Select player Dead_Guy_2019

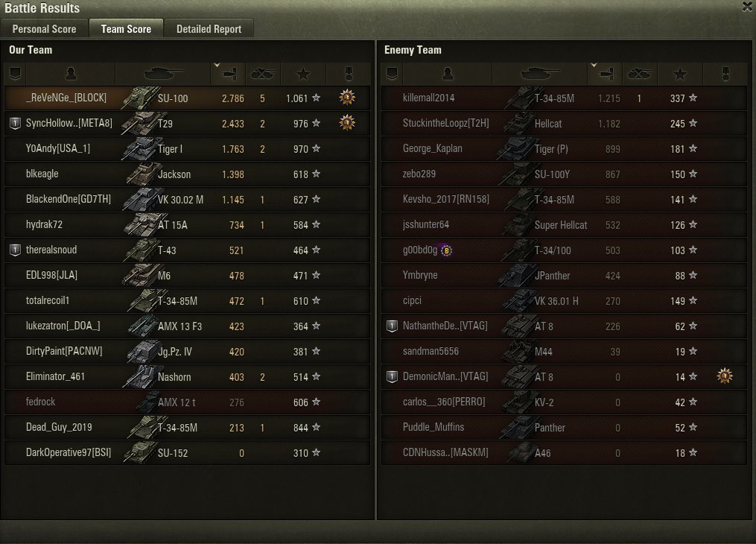(59, 427)
